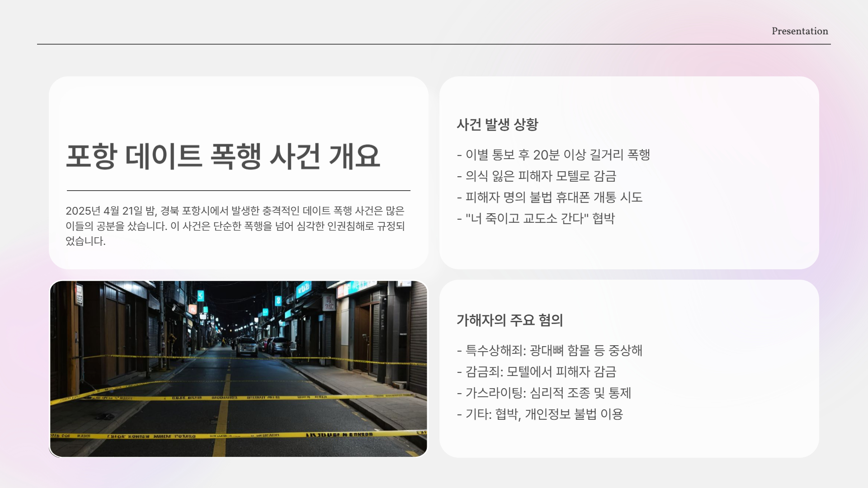868x488 pixels.
Task: Click the bullet '기타: 협박, 개인정보 불법 이용'
Action: [541, 414]
